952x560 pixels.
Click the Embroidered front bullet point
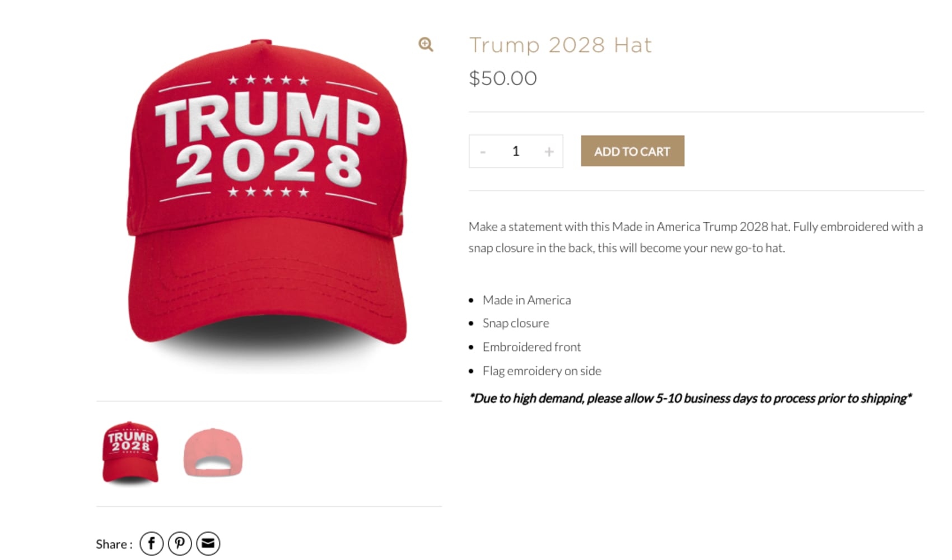pyautogui.click(x=531, y=347)
